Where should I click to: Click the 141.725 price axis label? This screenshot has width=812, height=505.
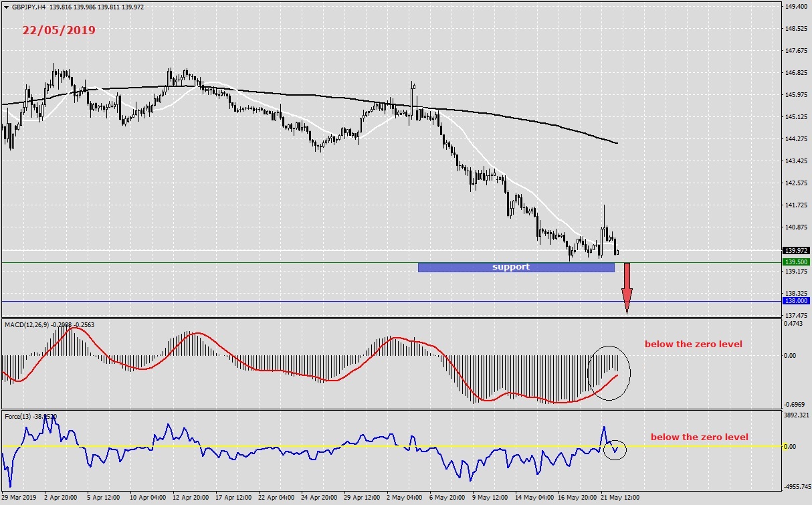click(795, 205)
